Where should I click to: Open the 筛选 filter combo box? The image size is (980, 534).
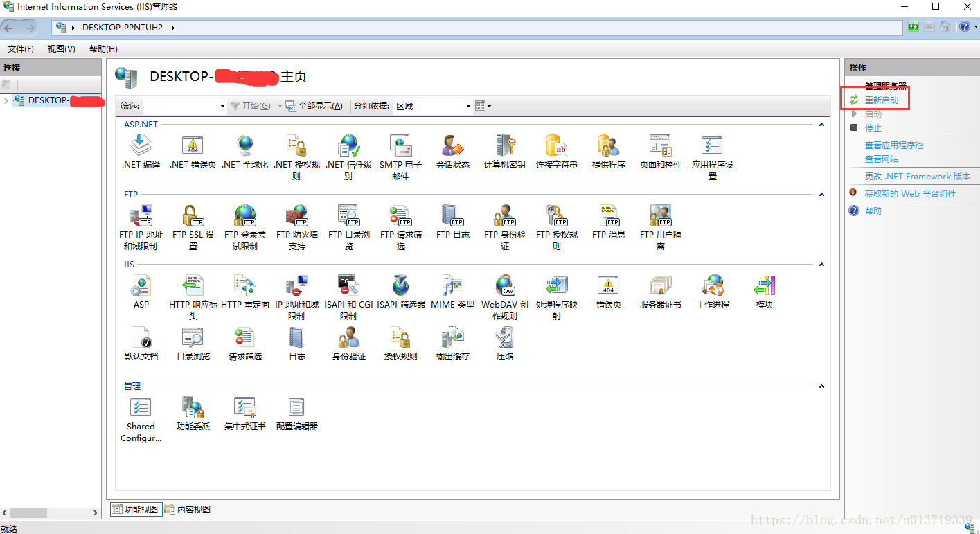(x=184, y=106)
